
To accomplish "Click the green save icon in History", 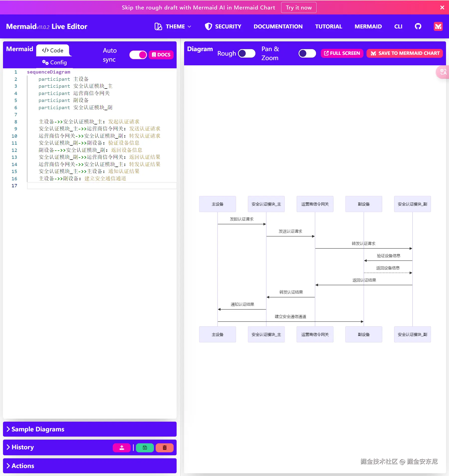I will tap(145, 448).
